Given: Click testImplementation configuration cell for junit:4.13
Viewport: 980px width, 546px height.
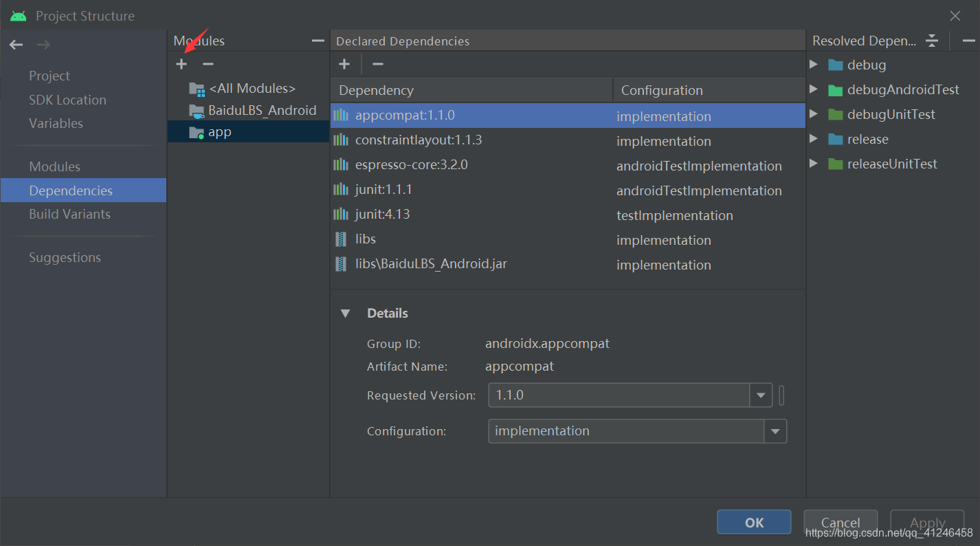Looking at the screenshot, I should [x=675, y=215].
